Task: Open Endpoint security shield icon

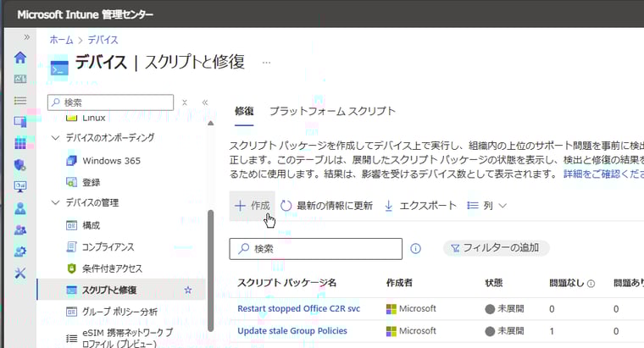Action: click(20, 165)
